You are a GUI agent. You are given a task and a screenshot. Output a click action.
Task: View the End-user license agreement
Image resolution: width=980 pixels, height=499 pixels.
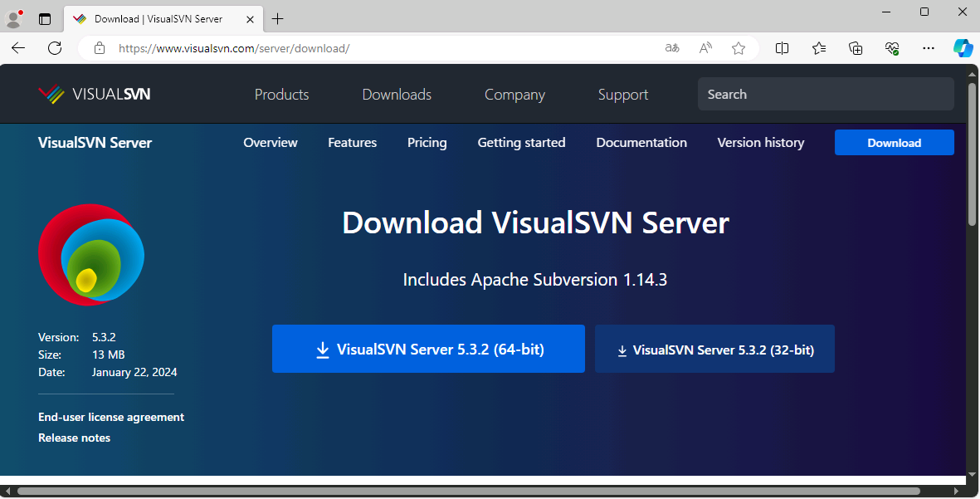(110, 417)
